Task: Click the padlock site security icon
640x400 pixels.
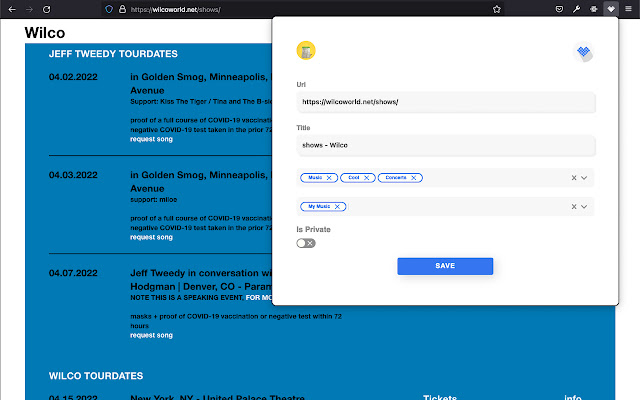Action: 122,9
